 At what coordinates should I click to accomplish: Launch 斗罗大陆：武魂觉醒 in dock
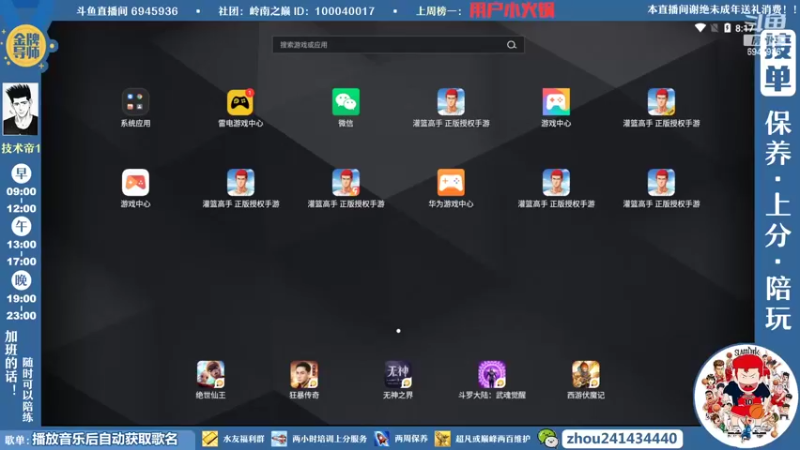(492, 374)
